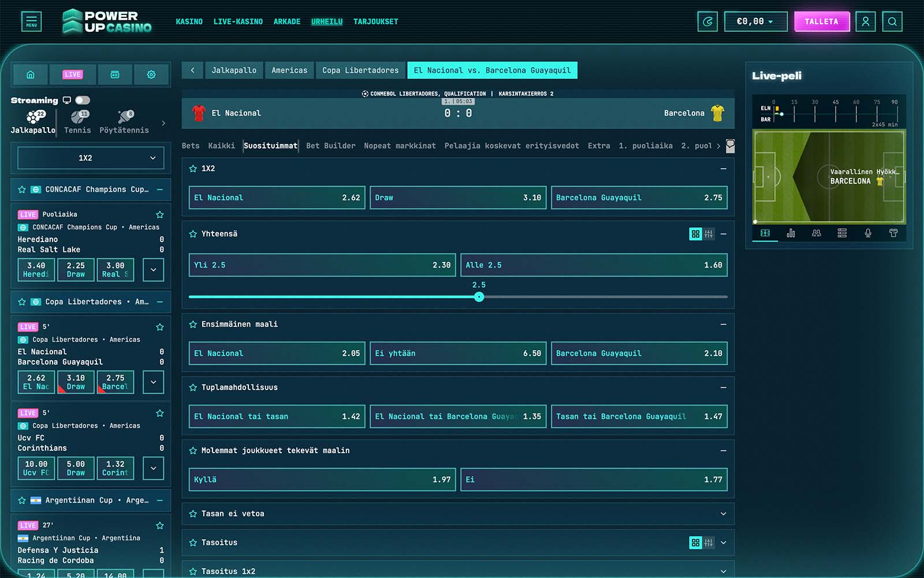Favorite the 1X2 market star
Screen dimensions: 924x578
coord(193,169)
